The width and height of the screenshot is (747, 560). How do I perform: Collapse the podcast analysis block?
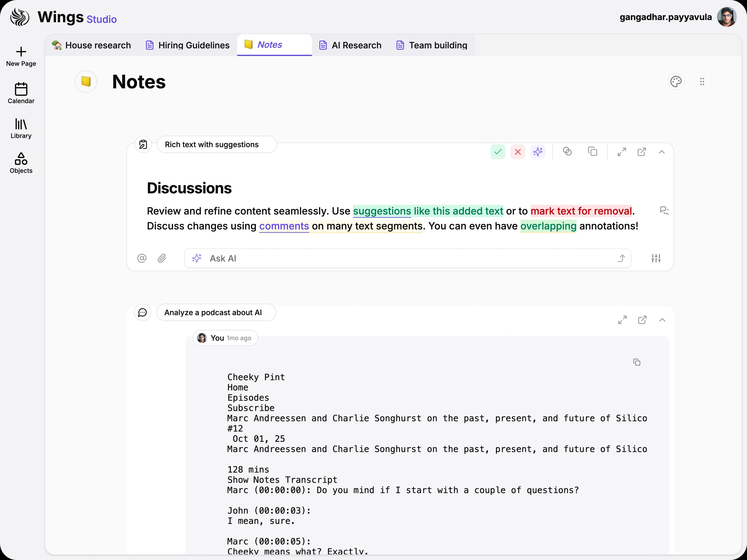[x=662, y=320]
